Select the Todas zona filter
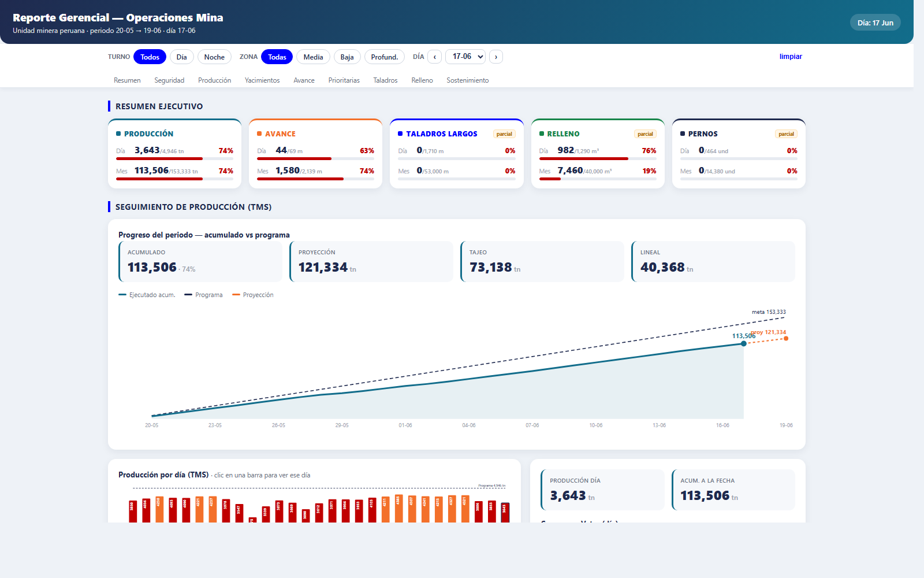924x578 pixels. tap(277, 57)
